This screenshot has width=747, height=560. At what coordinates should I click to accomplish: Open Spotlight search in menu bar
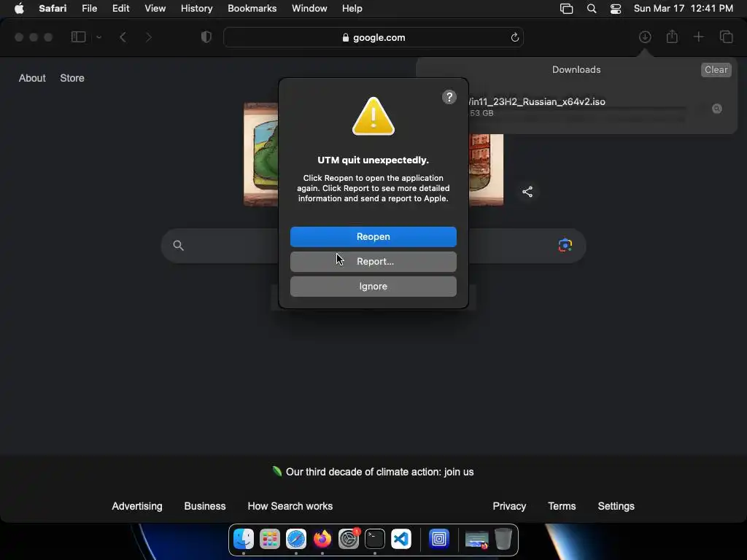[x=591, y=9]
